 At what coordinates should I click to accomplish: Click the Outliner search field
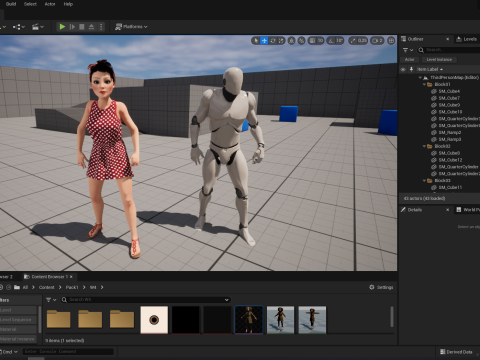pos(450,50)
